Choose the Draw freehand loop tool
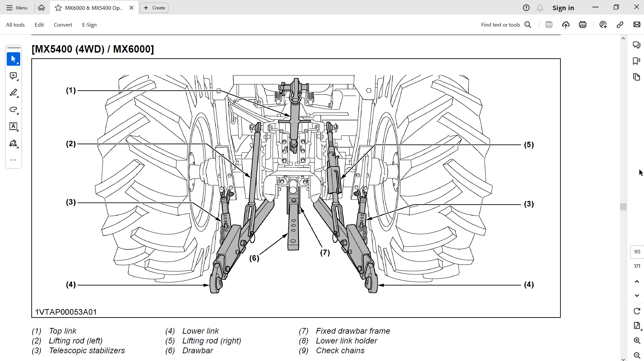Screen dimensions: 644x361 pos(13,110)
